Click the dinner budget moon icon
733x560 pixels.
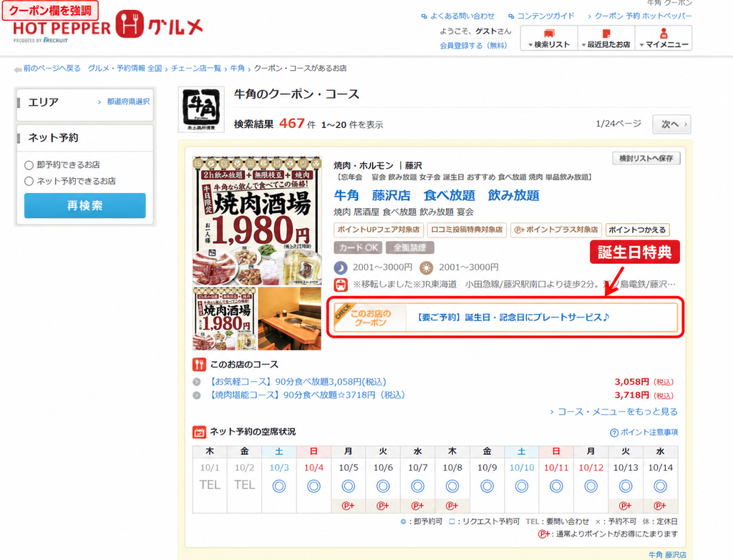coord(341,267)
